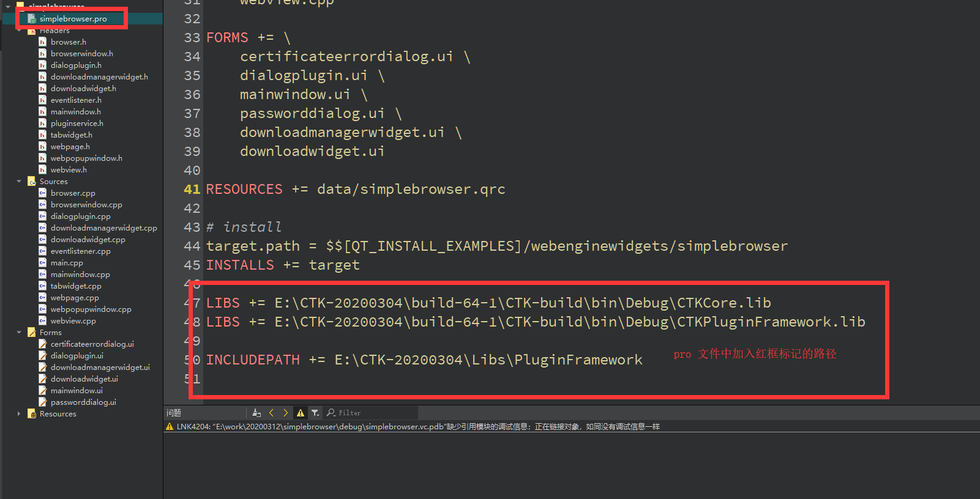This screenshot has width=980, height=499.
Task: Open issues filter category dropdown
Action: coord(315,413)
